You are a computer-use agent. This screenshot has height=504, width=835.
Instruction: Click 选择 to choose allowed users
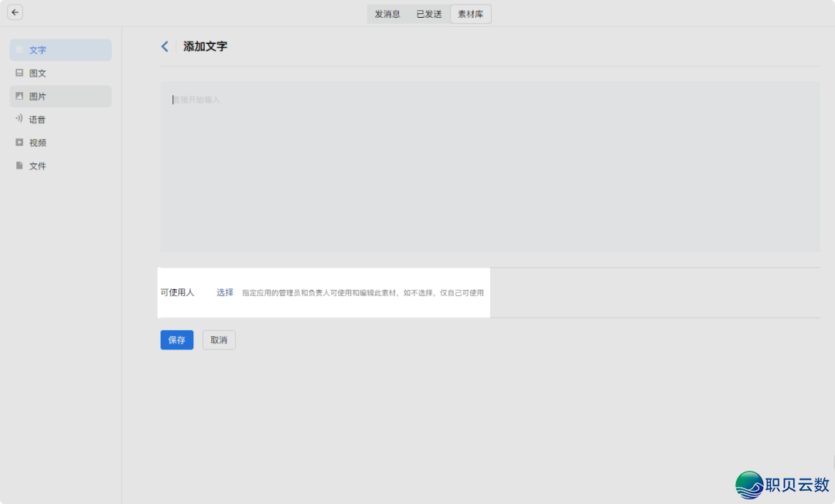(x=224, y=292)
